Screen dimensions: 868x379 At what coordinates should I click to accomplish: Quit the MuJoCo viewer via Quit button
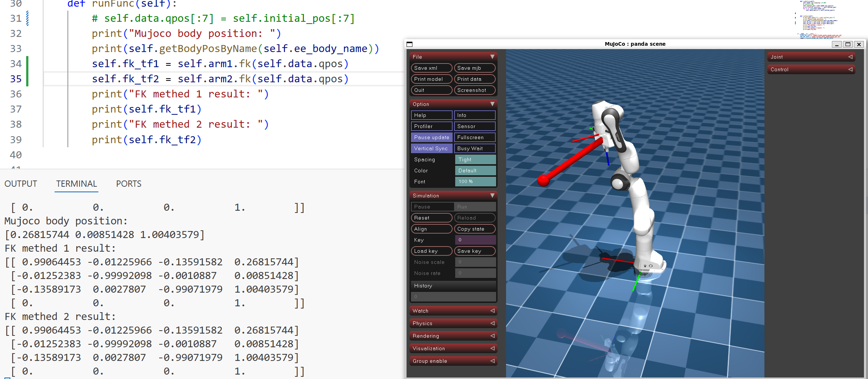pyautogui.click(x=432, y=90)
